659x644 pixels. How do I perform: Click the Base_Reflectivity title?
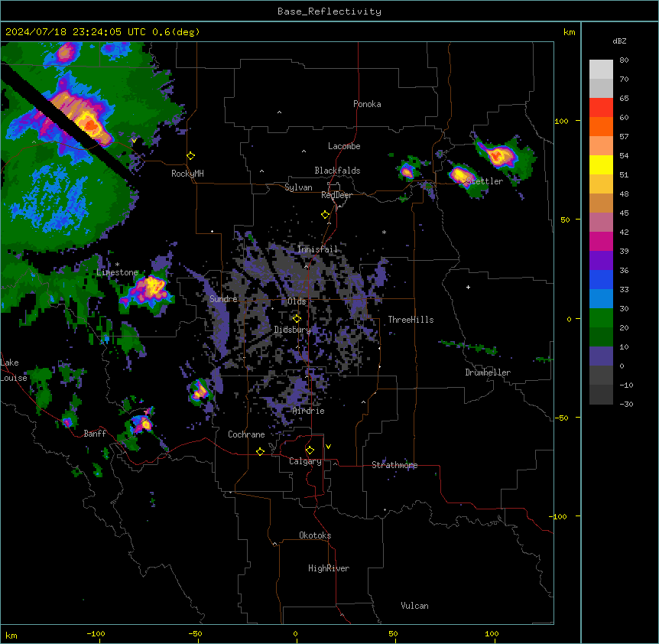(329, 11)
